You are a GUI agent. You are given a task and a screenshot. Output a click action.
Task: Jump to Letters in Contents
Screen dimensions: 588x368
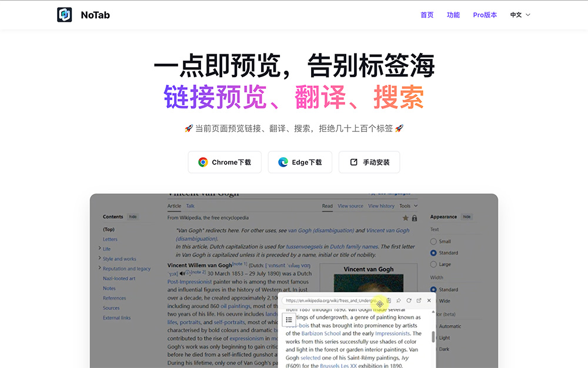[x=110, y=239]
